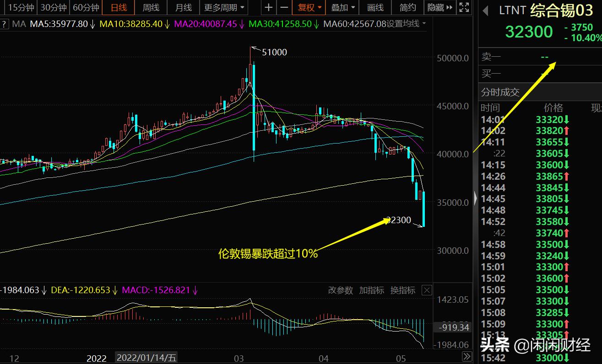The image size is (602, 364).
Task: Click the MA60:42567.08 label
Action: point(355,24)
